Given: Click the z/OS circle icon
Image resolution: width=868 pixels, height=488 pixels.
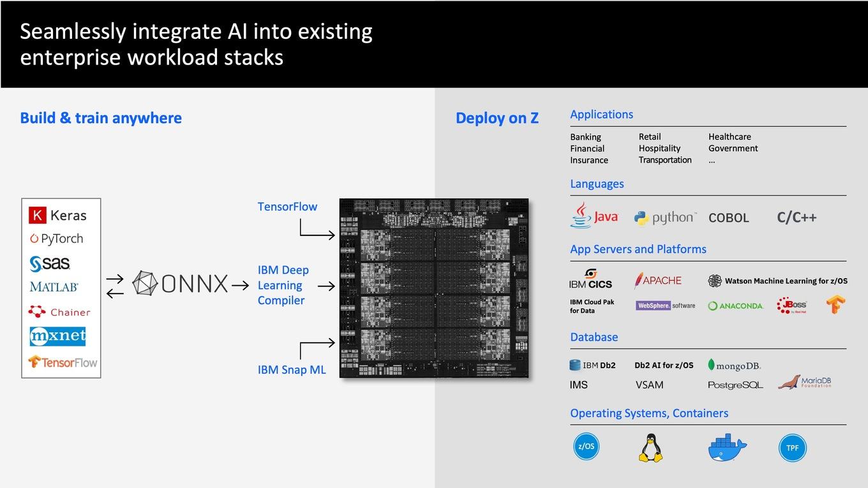Looking at the screenshot, I should [586, 447].
